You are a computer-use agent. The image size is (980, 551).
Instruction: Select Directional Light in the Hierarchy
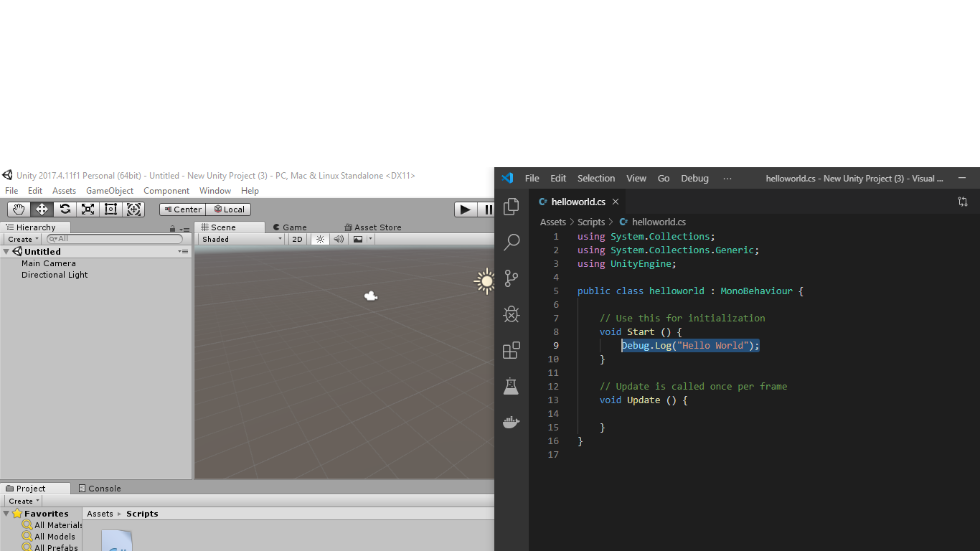[55, 275]
